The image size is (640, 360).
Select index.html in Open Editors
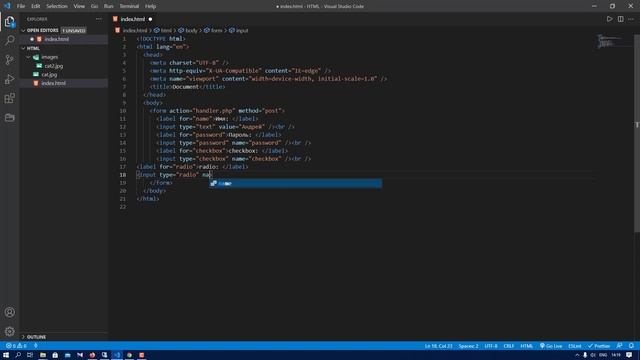click(x=57, y=39)
